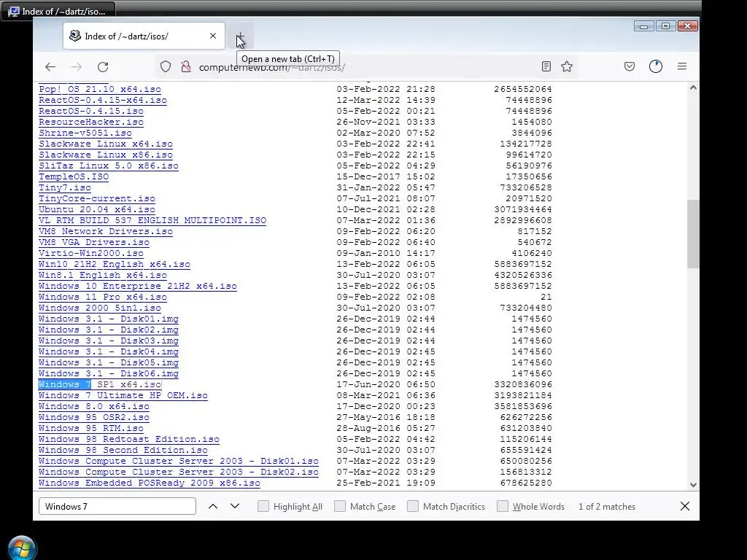Open Windows Embedded POSReady 2009 x86.iso link

150,483
